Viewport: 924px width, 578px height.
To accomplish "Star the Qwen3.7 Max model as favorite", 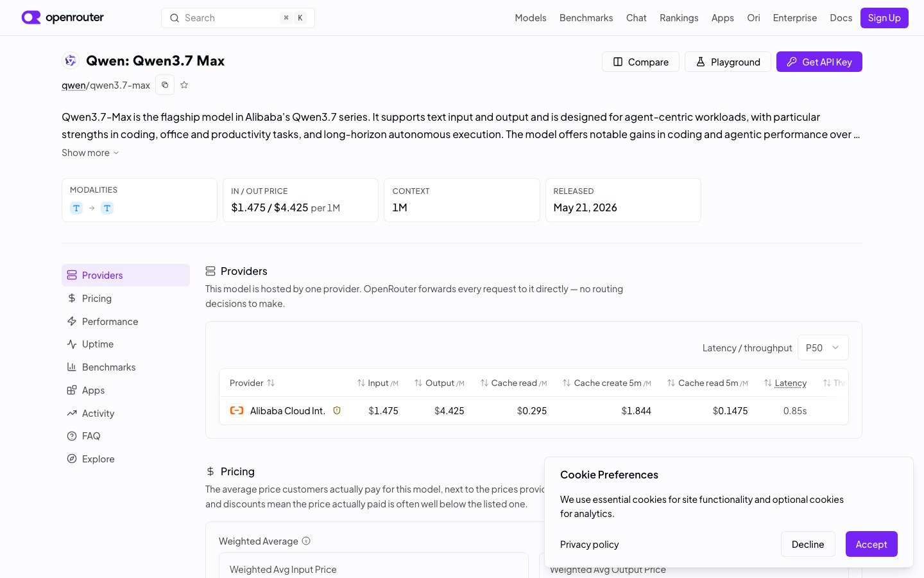I will (184, 85).
